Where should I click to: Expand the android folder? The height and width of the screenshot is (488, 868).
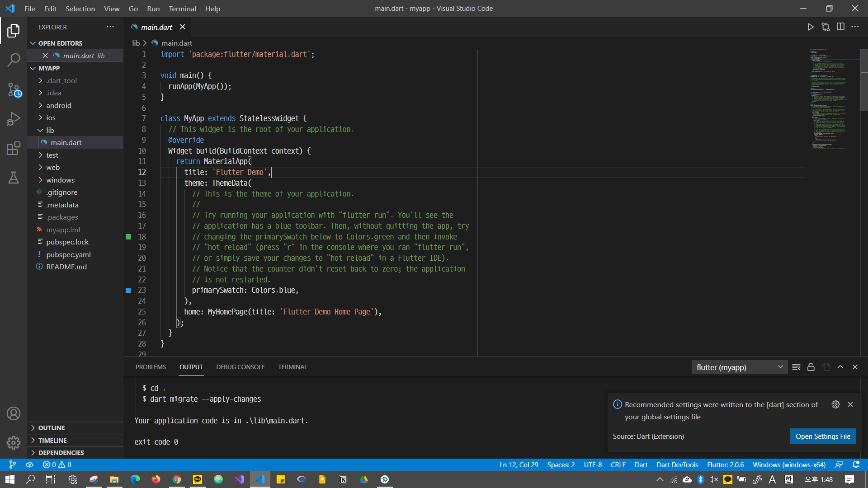pos(59,105)
